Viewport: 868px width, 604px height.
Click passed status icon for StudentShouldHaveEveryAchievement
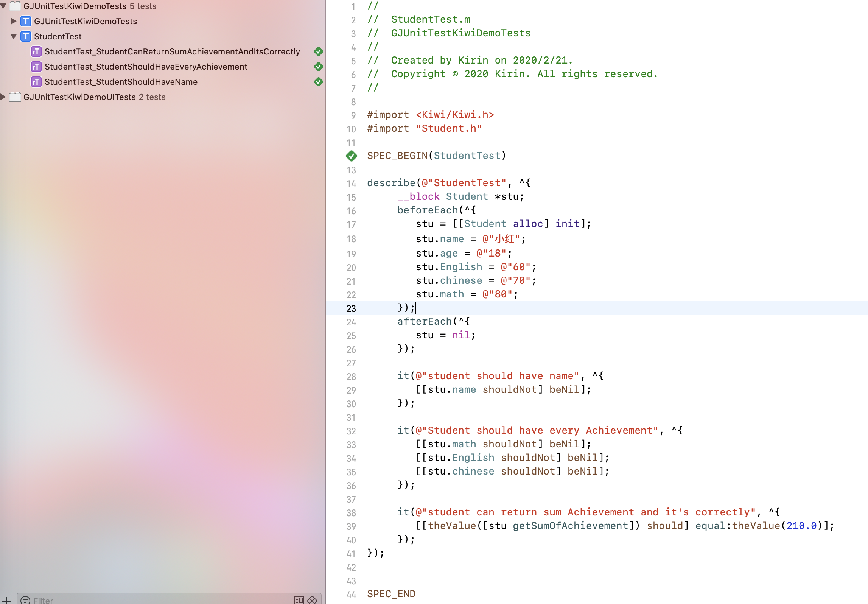[x=319, y=67]
